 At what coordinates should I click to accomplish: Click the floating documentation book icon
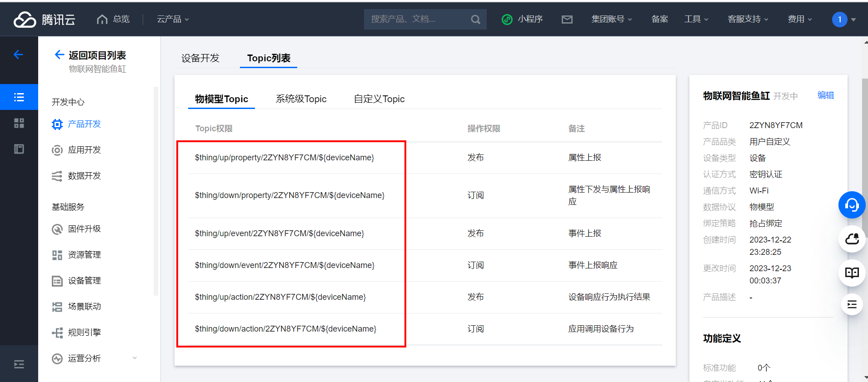click(x=852, y=273)
